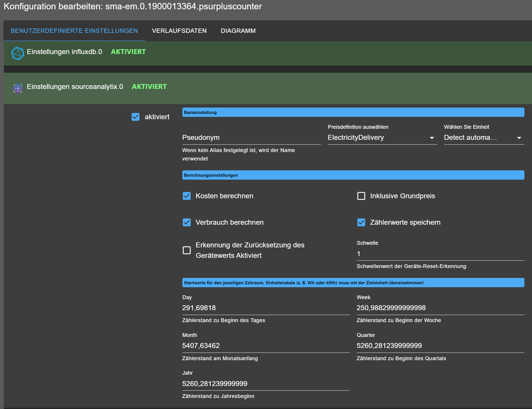The height and width of the screenshot is (409, 532).
Task: Open the Wählen Sie Einheit dropdown
Action: point(484,137)
